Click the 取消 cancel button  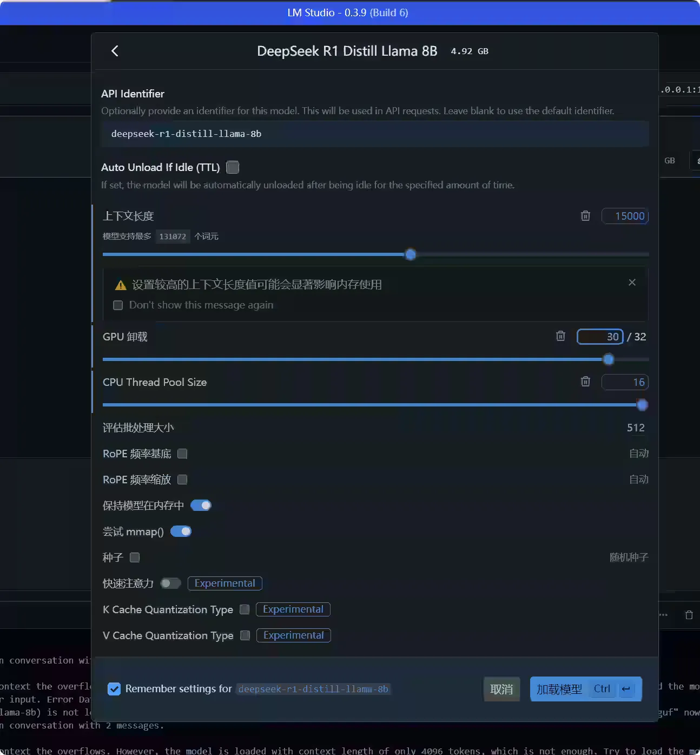tap(501, 689)
